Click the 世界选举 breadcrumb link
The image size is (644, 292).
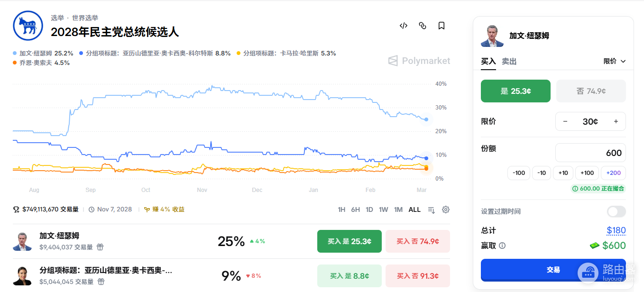pos(85,18)
